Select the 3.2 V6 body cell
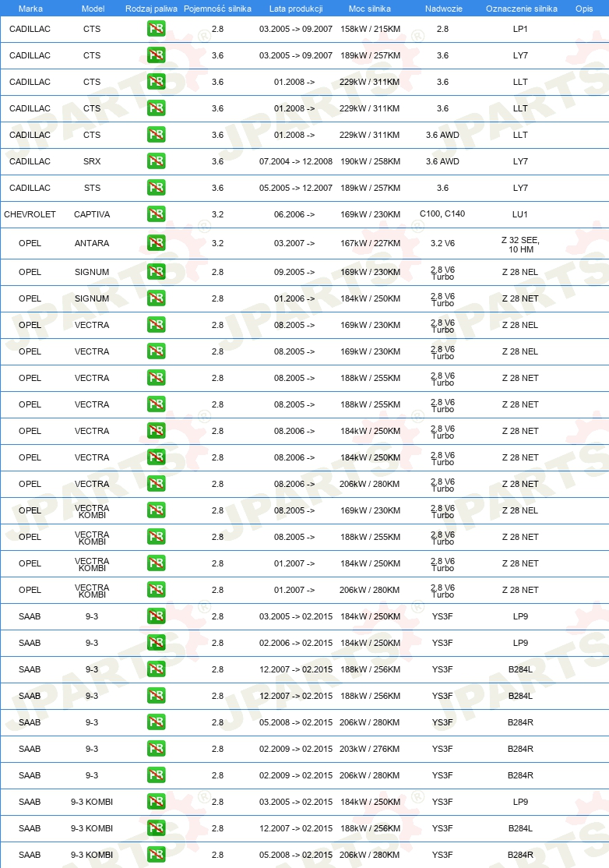Viewport: 609px width, 868px height. point(442,243)
